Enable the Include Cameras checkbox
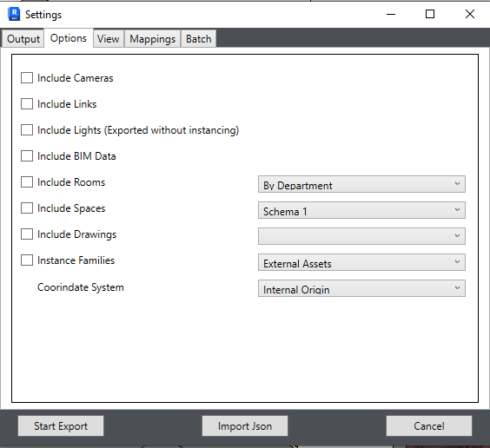The height and width of the screenshot is (448, 490). [x=27, y=78]
